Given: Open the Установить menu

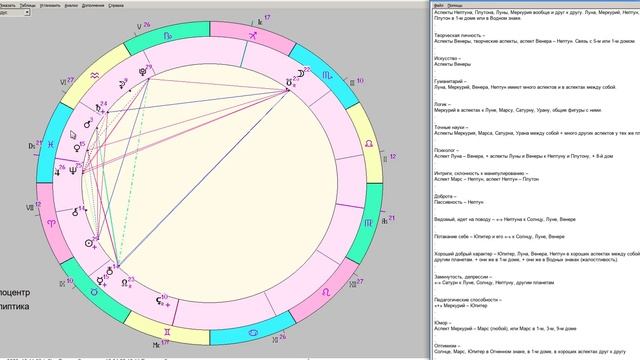Looking at the screenshot, I should click(x=50, y=6).
